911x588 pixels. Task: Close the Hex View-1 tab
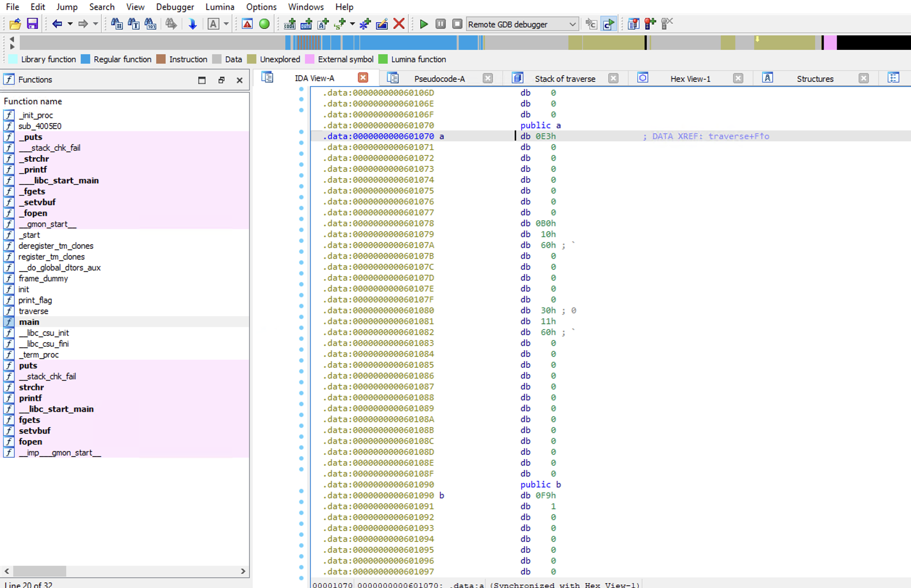[738, 78]
